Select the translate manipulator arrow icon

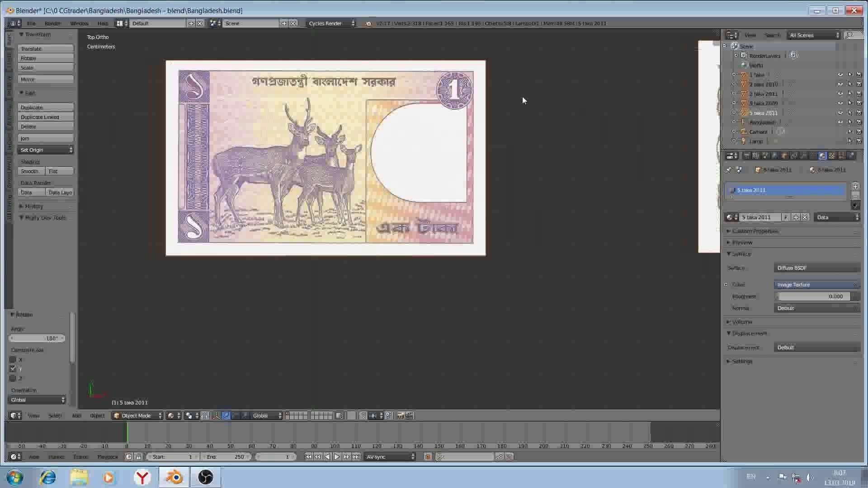click(x=226, y=416)
